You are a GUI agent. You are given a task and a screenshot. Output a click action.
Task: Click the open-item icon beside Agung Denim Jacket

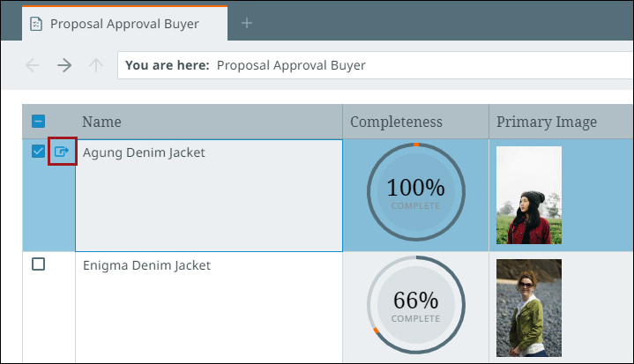(x=62, y=152)
